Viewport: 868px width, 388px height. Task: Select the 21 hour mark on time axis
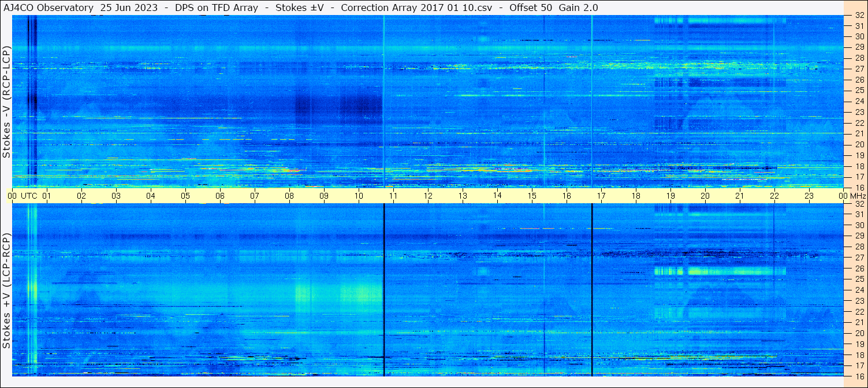(x=740, y=196)
